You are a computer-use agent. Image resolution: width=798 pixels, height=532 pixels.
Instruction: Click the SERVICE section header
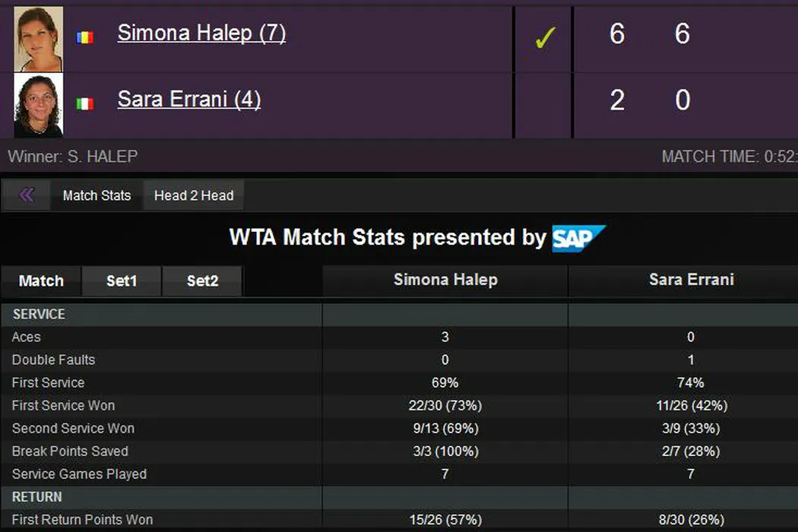39,315
